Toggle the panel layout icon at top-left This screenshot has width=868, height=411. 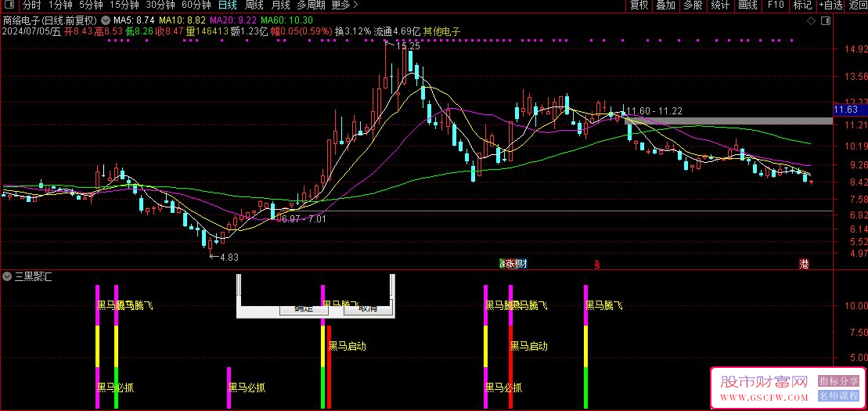(x=10, y=5)
